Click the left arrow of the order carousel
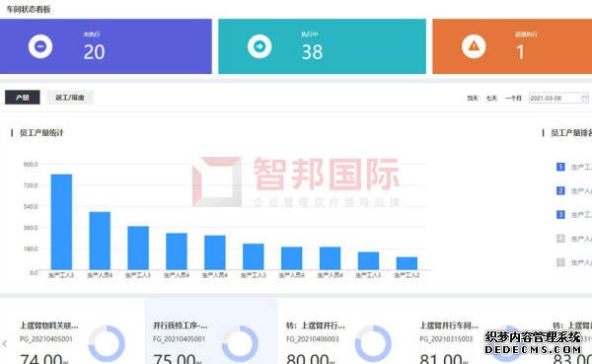 click(5, 343)
